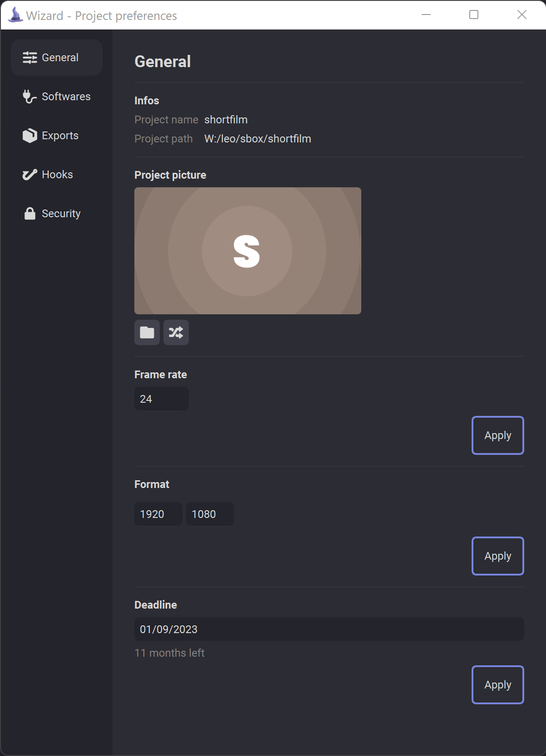Click the Softwares plug icon

pyautogui.click(x=30, y=97)
